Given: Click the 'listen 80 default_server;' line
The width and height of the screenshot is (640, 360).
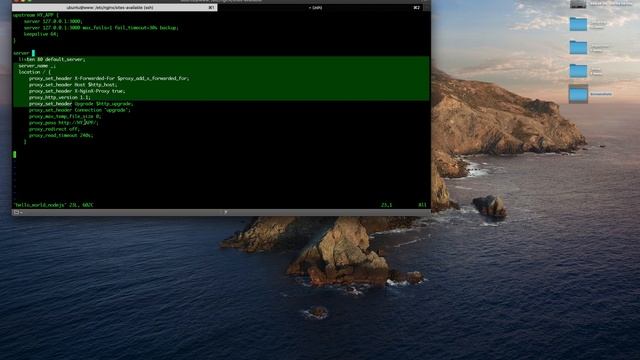Looking at the screenshot, I should [52, 59].
